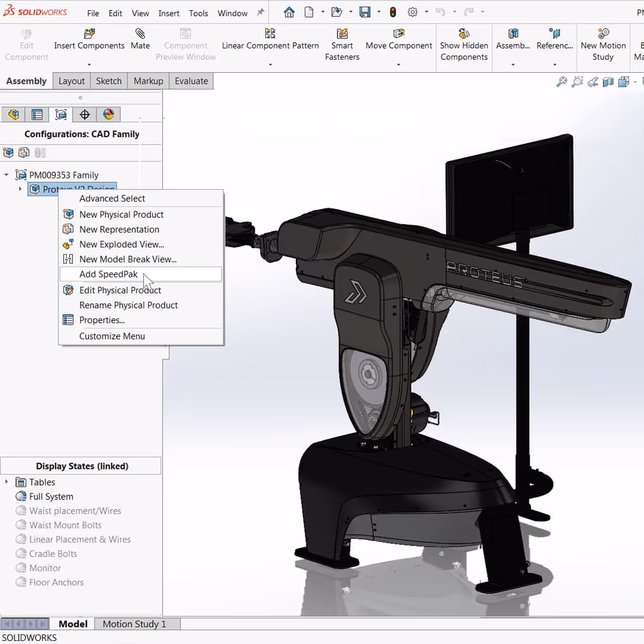Click Section View icon in view toolbar
644x644 pixels.
[608, 82]
